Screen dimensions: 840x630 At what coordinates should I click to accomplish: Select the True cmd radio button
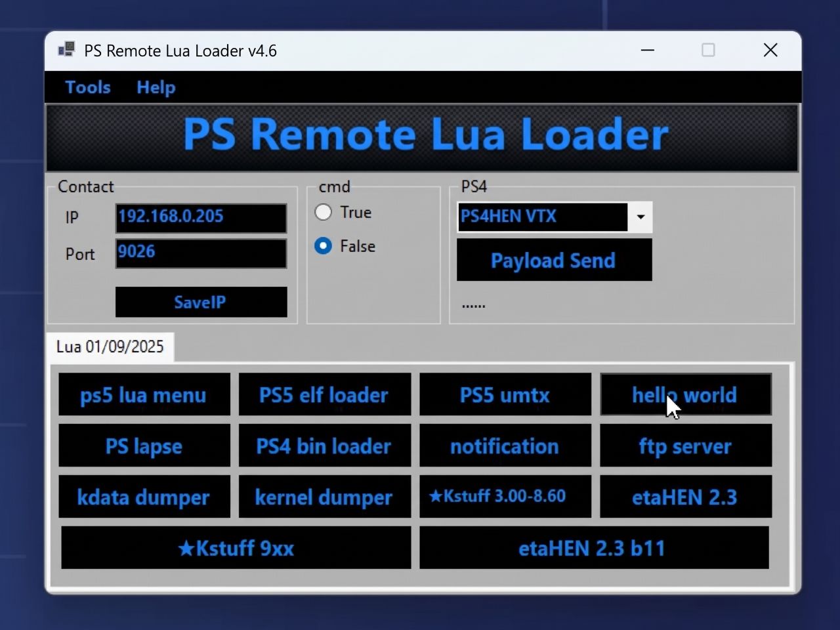coord(323,212)
